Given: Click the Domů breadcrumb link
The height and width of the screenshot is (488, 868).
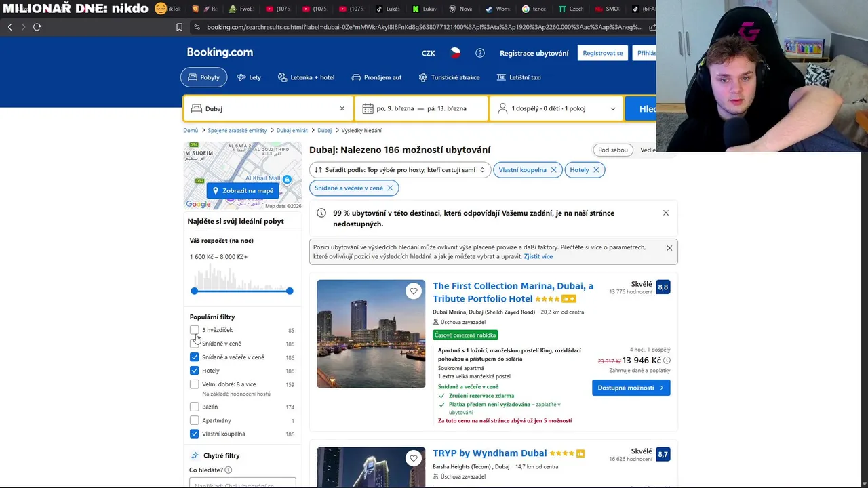Looking at the screenshot, I should pyautogui.click(x=191, y=130).
